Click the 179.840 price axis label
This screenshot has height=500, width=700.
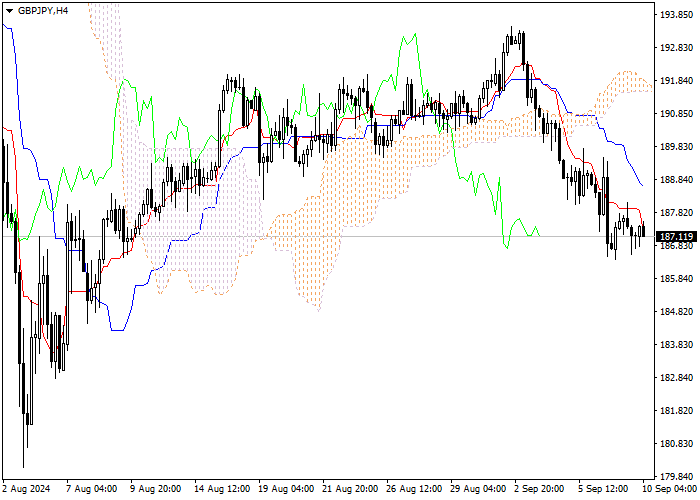(x=676, y=477)
